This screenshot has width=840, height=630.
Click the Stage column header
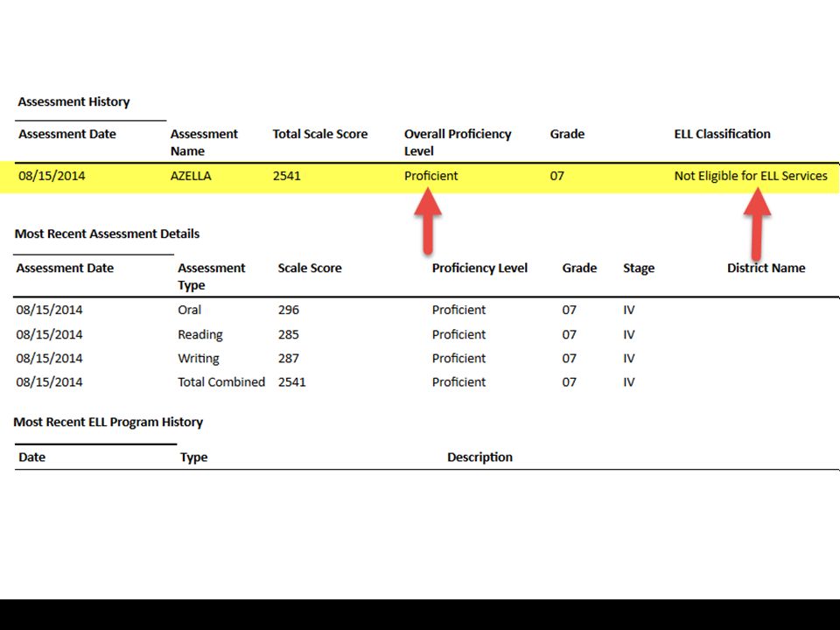coord(639,268)
